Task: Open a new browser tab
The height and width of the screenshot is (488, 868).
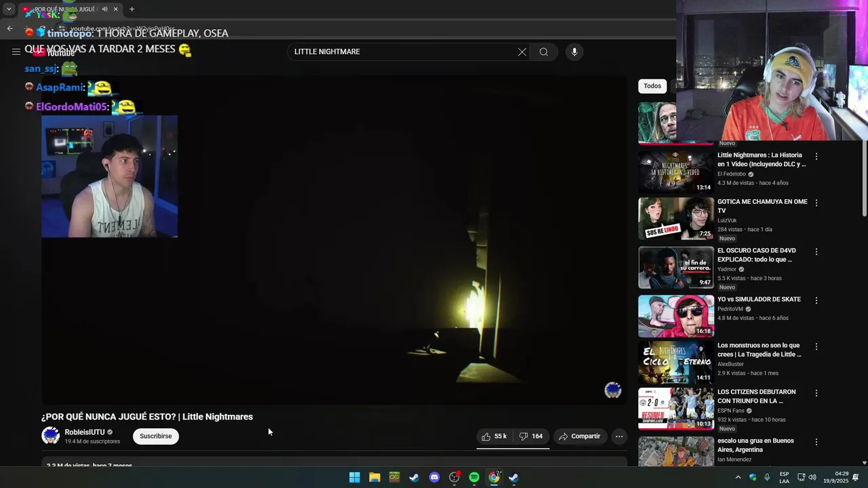Action: point(132,9)
